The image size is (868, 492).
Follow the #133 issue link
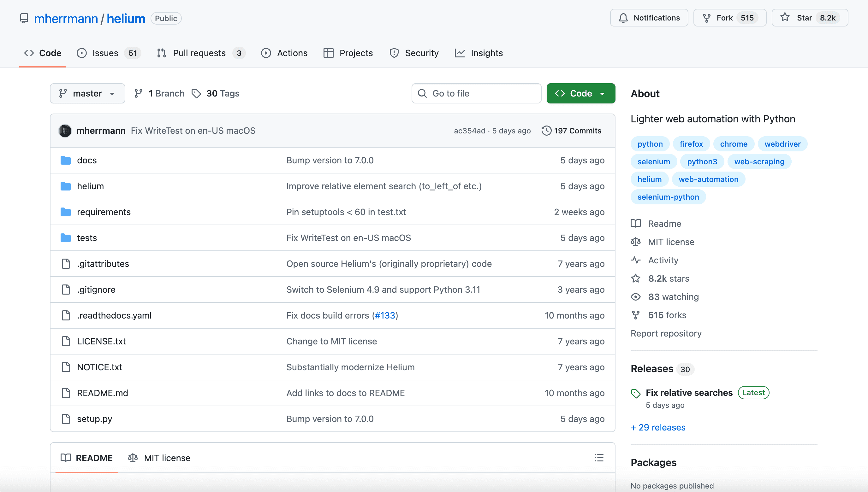click(x=385, y=315)
